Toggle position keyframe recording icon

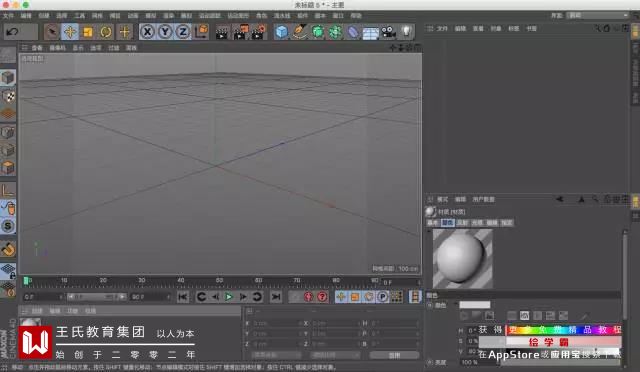[341, 297]
